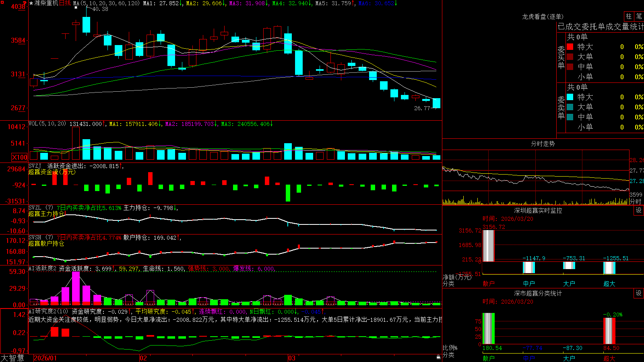Click the 散户 label in 深圳超赢实时监控
The image size is (644, 362).
[489, 284]
